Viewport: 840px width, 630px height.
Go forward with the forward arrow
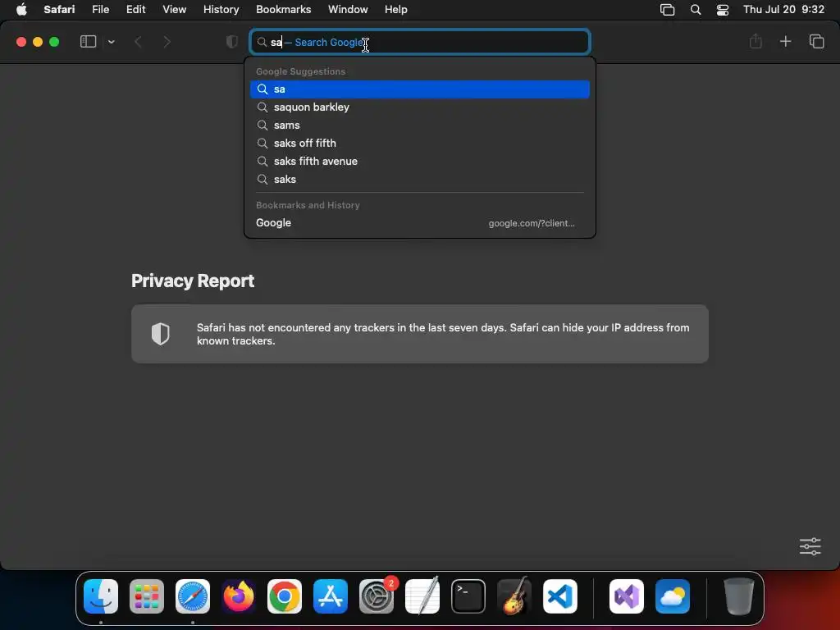click(x=167, y=42)
